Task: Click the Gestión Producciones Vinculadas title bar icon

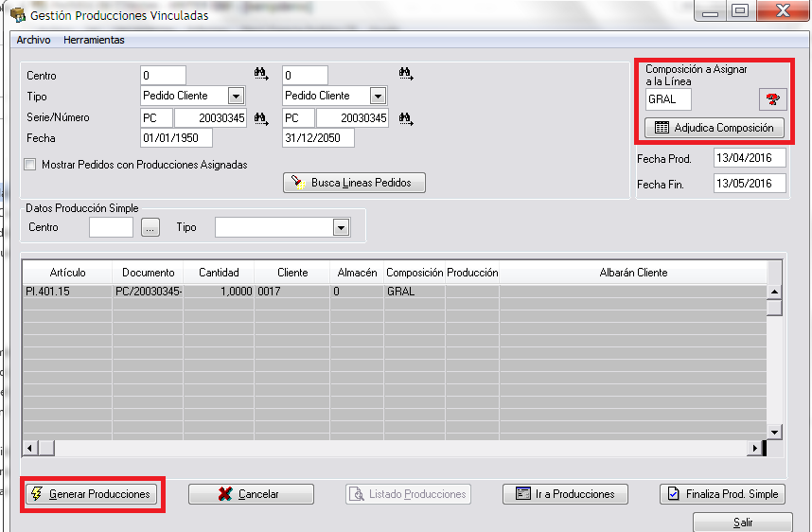Action: coord(18,14)
